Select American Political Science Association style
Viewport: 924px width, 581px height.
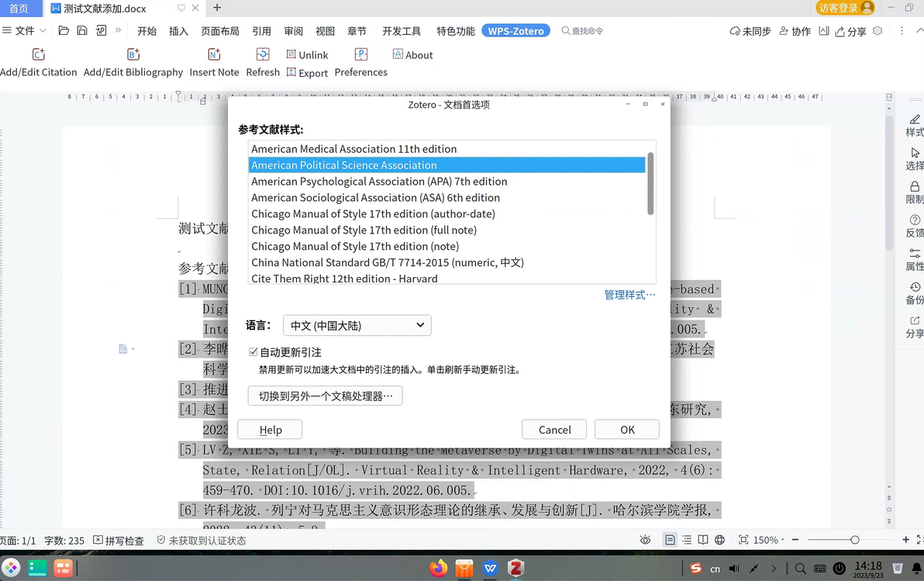point(446,165)
